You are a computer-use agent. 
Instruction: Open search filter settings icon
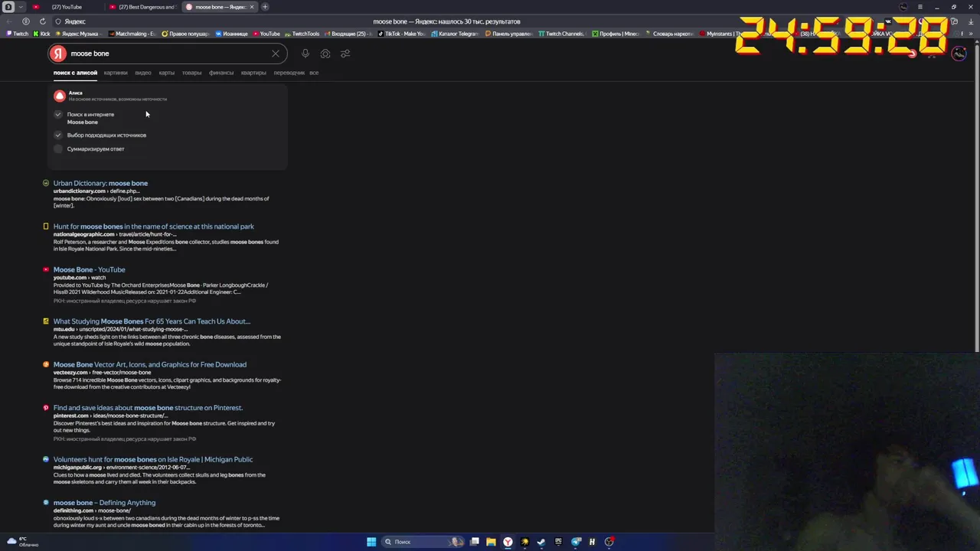[345, 54]
